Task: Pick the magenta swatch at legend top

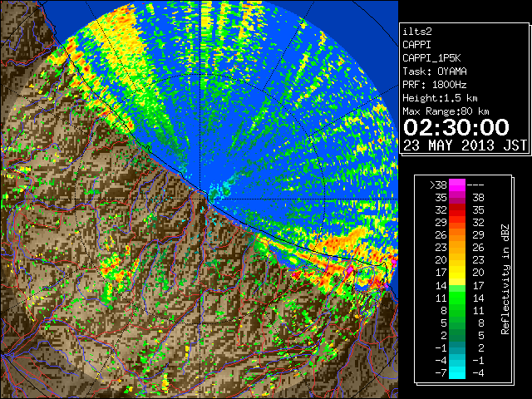Action: (457, 185)
